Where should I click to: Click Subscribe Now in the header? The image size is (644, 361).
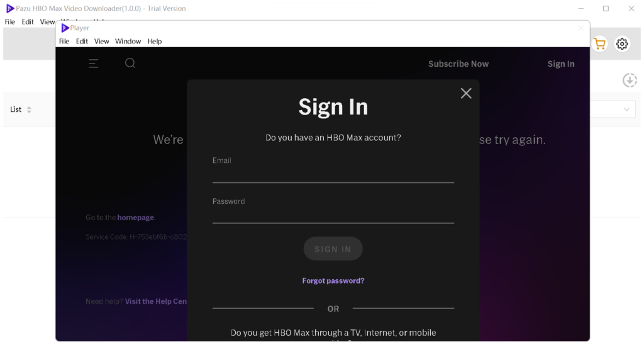click(458, 64)
